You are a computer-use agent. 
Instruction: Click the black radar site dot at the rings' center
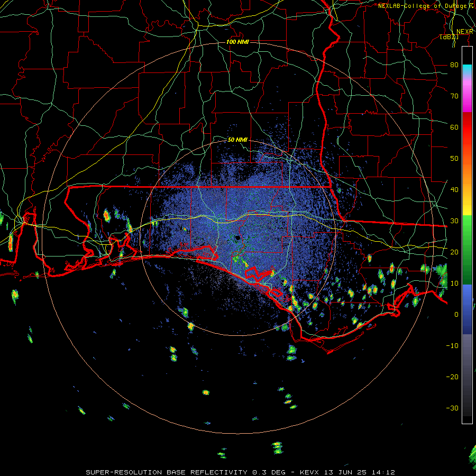click(237, 237)
